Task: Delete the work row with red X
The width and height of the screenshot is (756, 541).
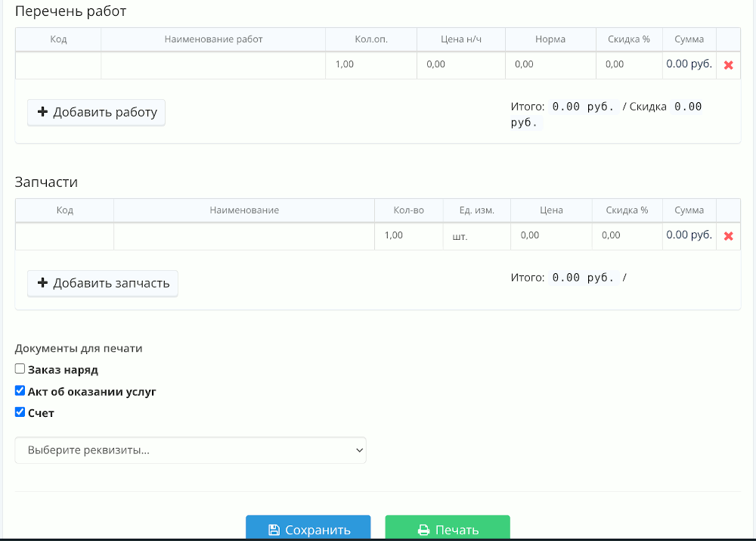Action: pyautogui.click(x=728, y=65)
